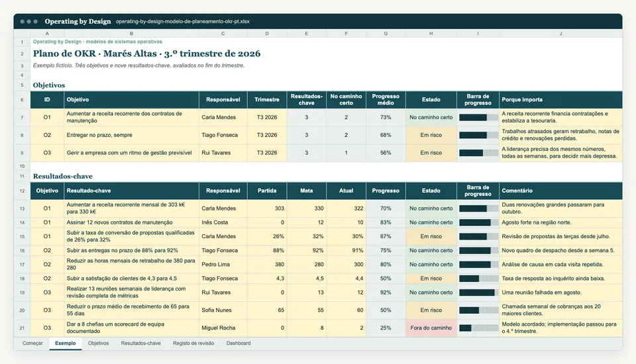This screenshot has height=364, width=636.
Task: Select row 21 header
Action: click(22, 328)
